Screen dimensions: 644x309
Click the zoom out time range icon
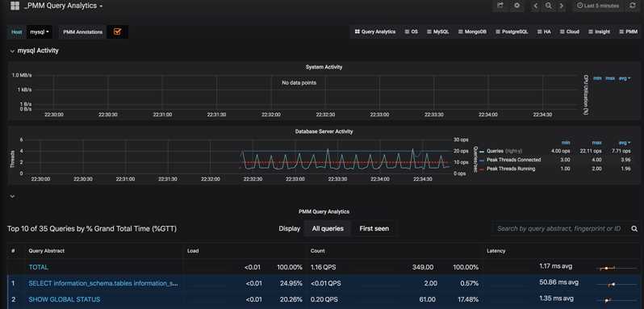[x=548, y=6]
